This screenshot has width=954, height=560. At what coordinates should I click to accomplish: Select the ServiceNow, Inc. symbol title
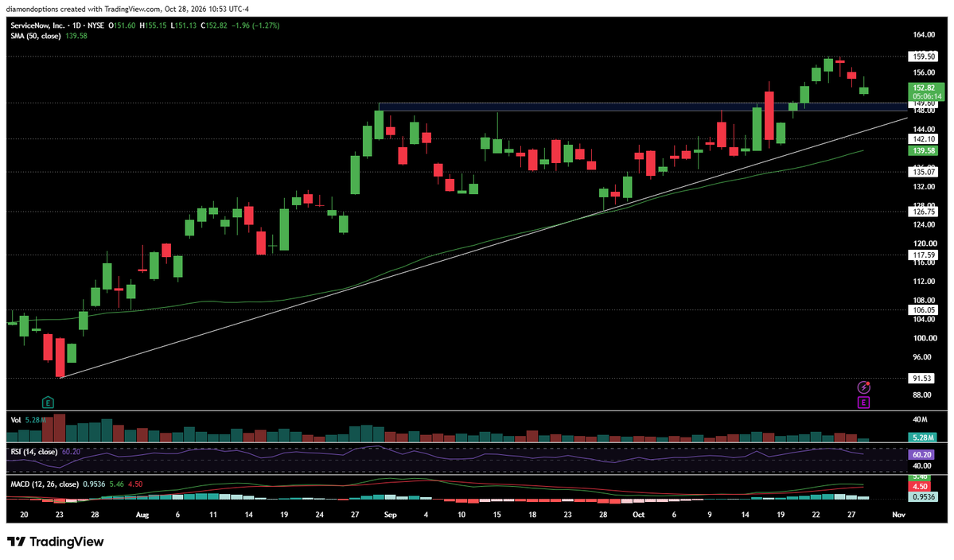tap(37, 25)
